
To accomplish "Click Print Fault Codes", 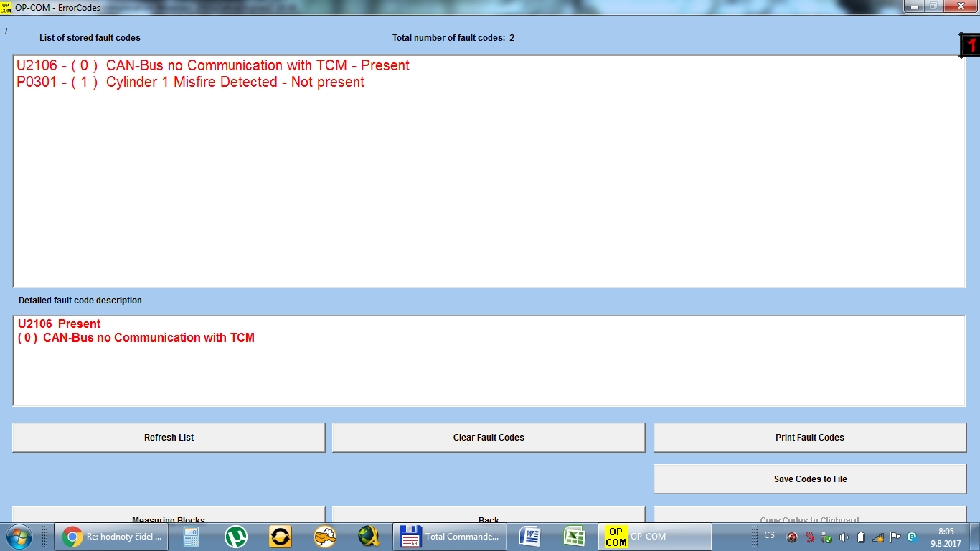I will tap(809, 437).
